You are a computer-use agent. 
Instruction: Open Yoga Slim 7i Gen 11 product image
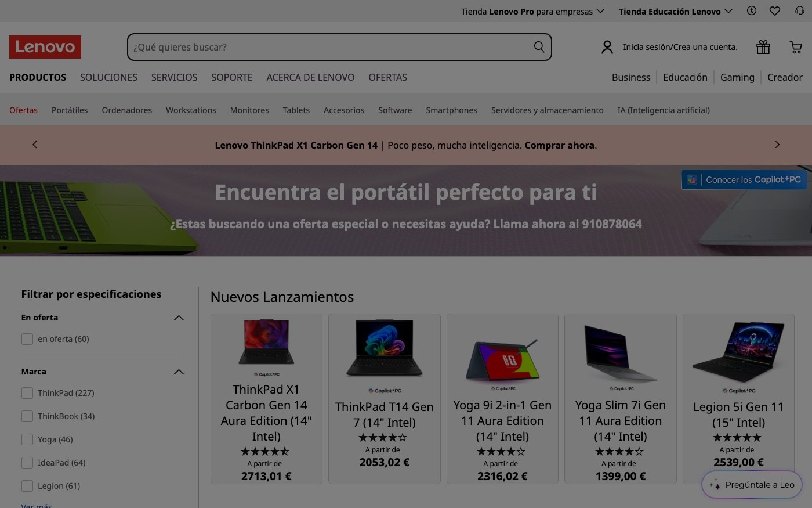621,353
